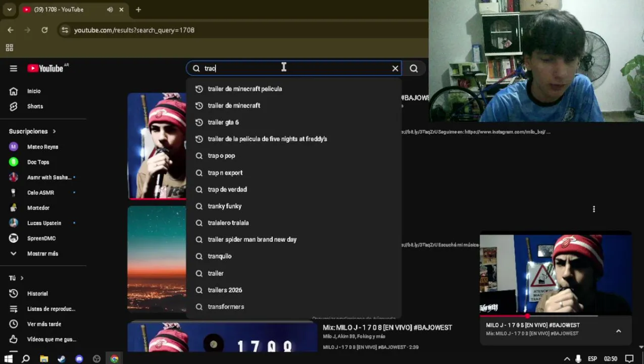Open Lucas Upstein channel
Screen dimensions: 644x364
click(43, 223)
